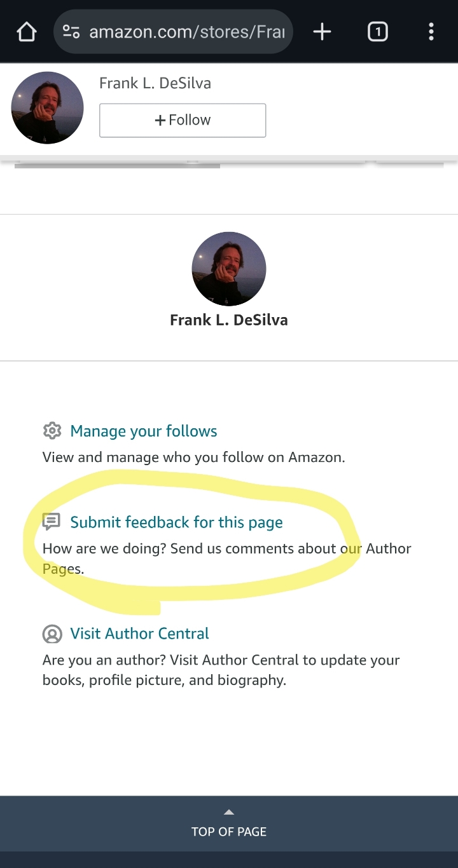The image size is (458, 868).
Task: Open Submit feedback for this page link
Action: coord(176,522)
